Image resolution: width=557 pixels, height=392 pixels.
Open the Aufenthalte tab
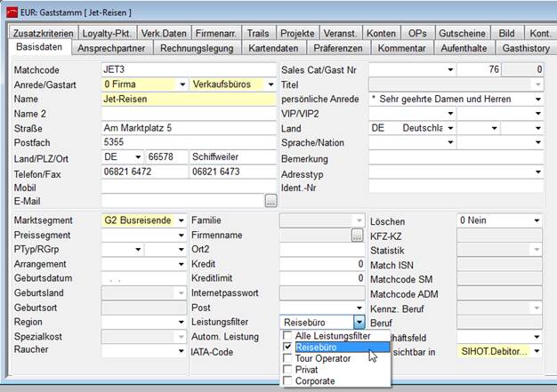[464, 48]
